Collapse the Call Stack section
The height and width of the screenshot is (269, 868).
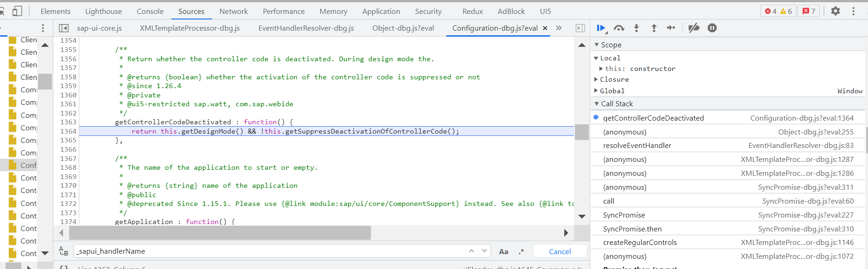pyautogui.click(x=597, y=104)
